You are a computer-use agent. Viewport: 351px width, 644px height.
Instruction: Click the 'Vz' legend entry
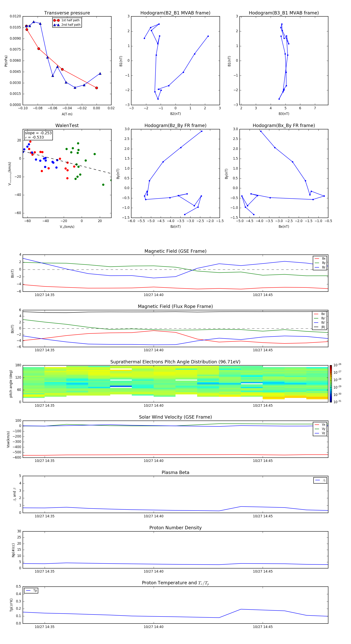click(x=320, y=433)
